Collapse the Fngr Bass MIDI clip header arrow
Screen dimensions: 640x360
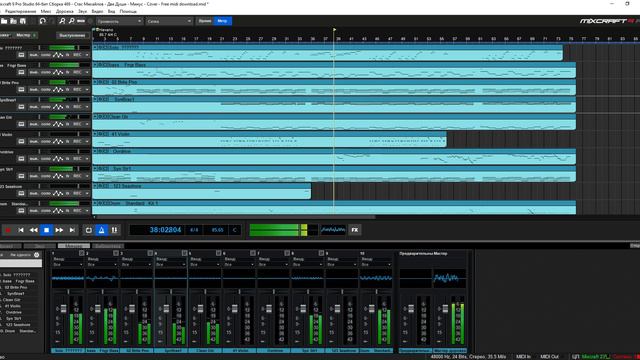tap(95, 65)
